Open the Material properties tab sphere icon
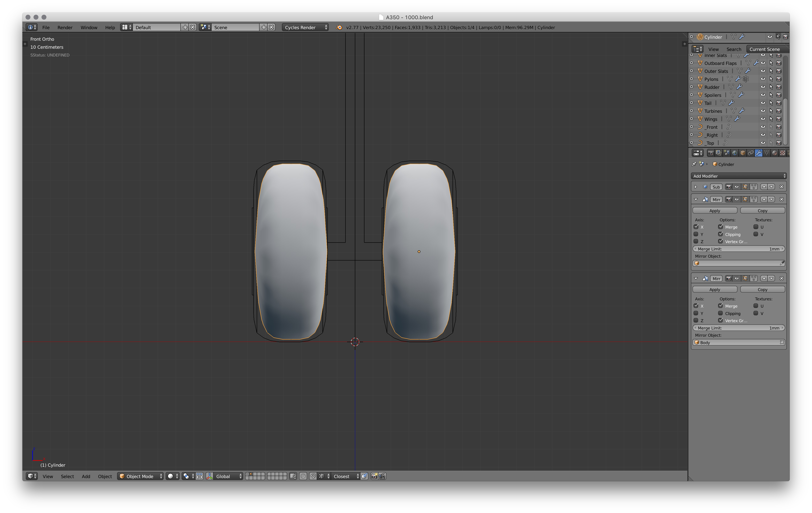The height and width of the screenshot is (513, 812). click(775, 153)
